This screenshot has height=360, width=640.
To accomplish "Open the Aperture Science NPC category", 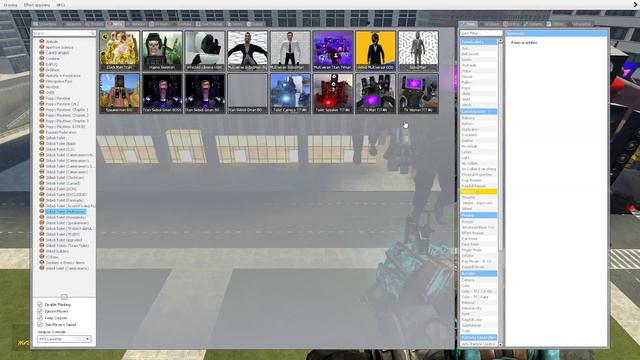I will click(60, 47).
